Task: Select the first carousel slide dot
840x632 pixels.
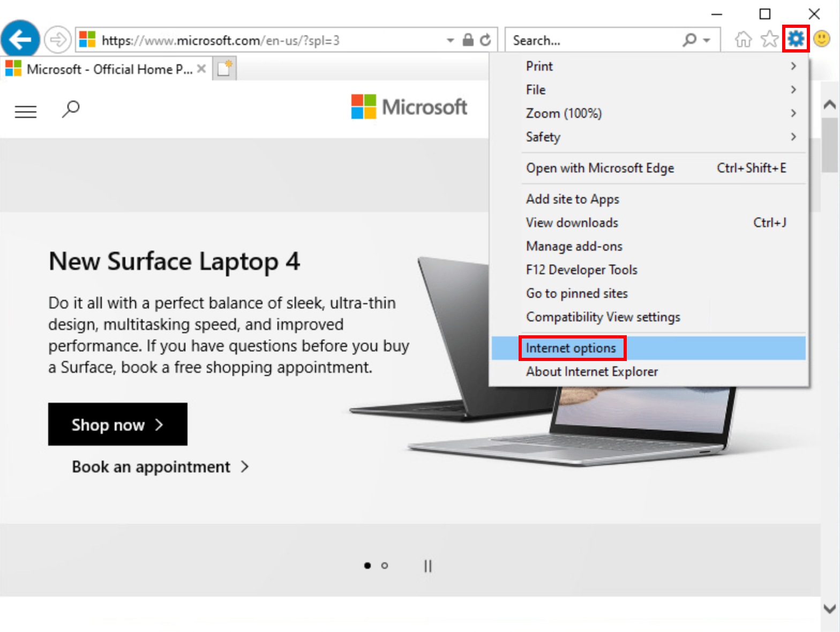Action: click(367, 566)
